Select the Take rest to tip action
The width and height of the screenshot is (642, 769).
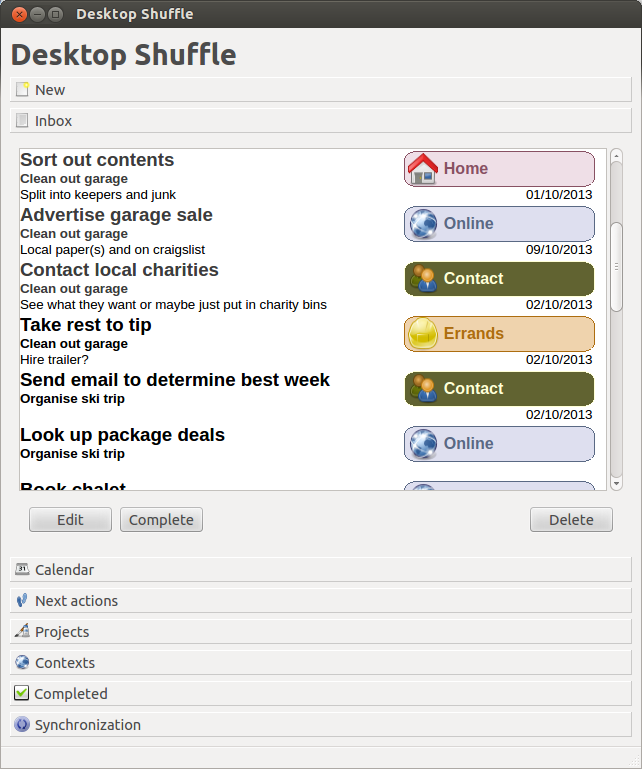[86, 325]
